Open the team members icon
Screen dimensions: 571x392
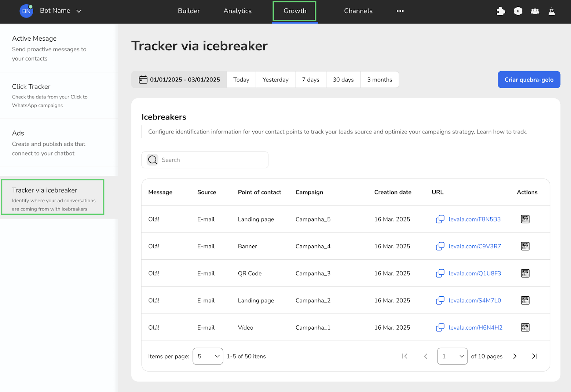tap(535, 11)
